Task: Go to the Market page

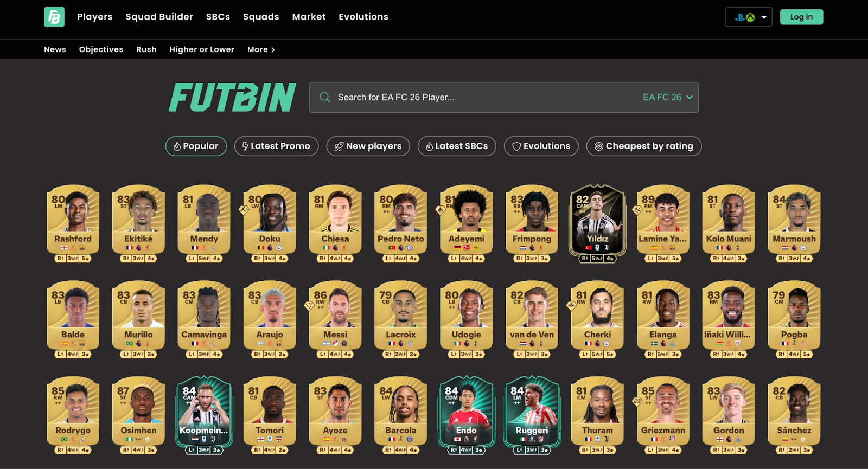Action: (x=309, y=17)
